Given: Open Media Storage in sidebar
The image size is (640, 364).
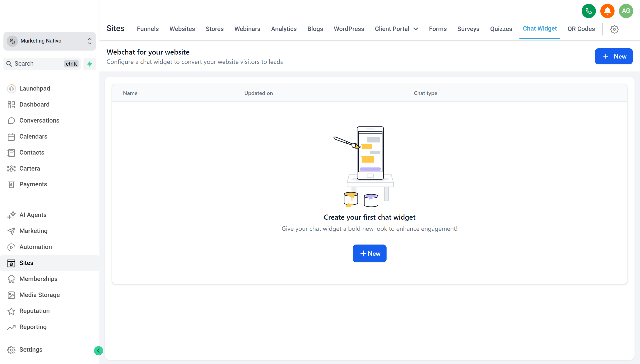Looking at the screenshot, I should (39, 295).
